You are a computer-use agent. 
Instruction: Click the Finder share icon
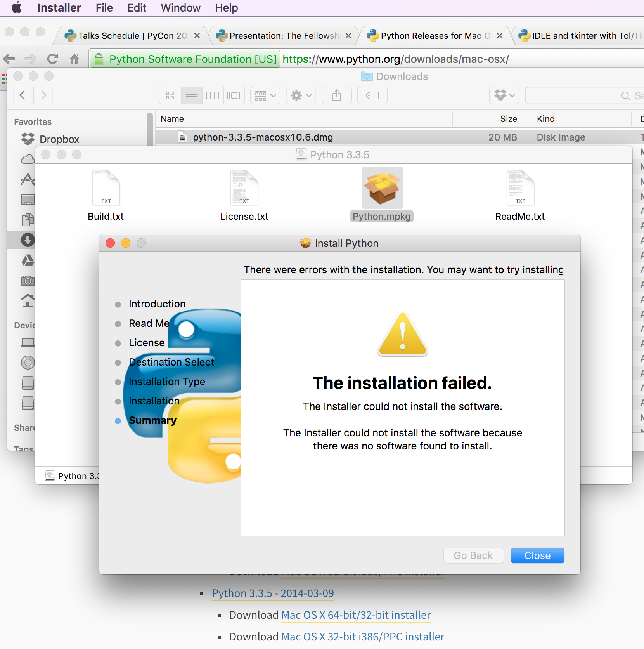click(x=337, y=95)
